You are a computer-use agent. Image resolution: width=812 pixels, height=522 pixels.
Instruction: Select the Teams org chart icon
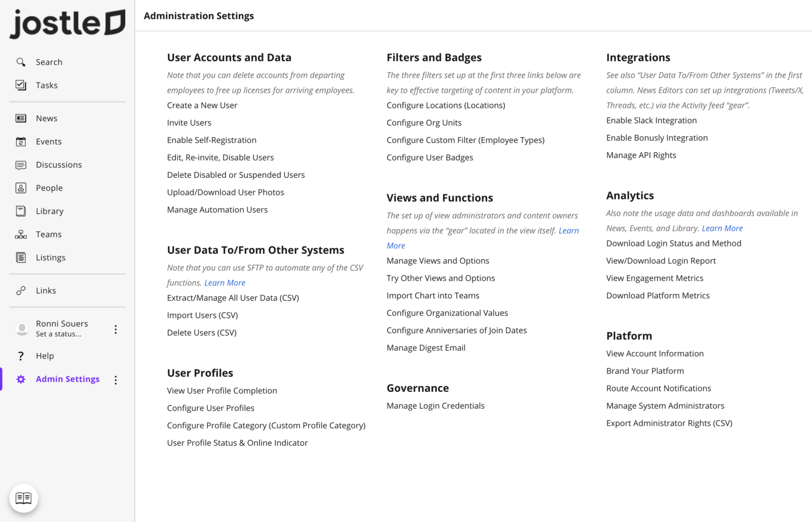21,234
